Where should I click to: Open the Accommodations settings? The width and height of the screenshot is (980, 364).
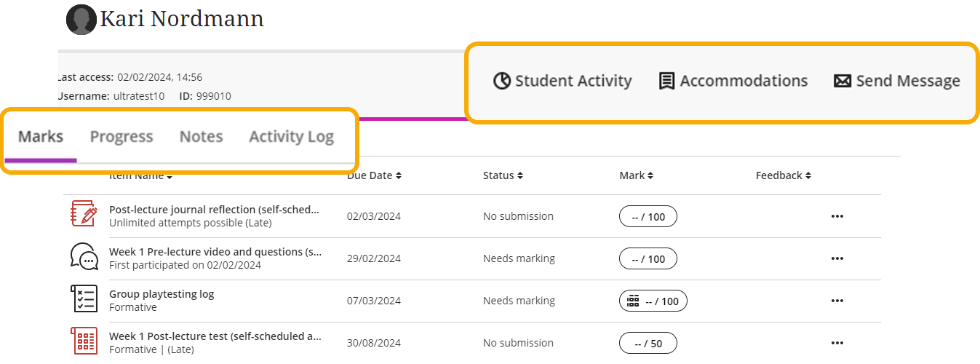click(733, 81)
